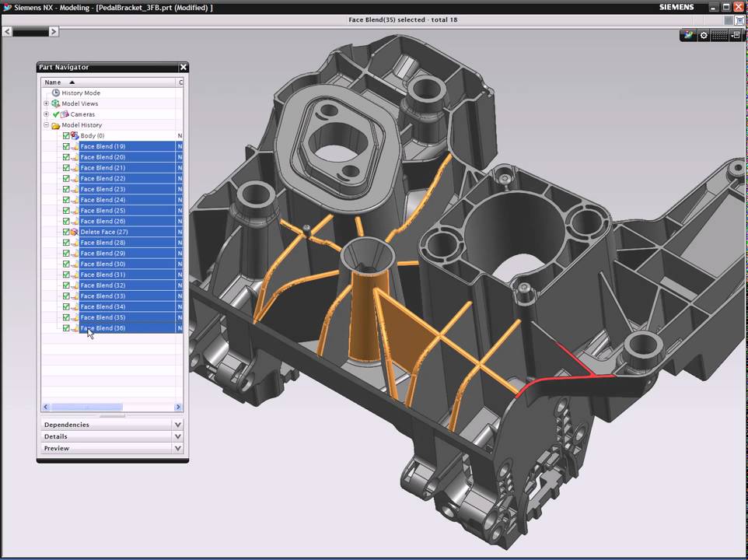Click the Model Views icon in tree
The width and height of the screenshot is (748, 560).
point(55,103)
